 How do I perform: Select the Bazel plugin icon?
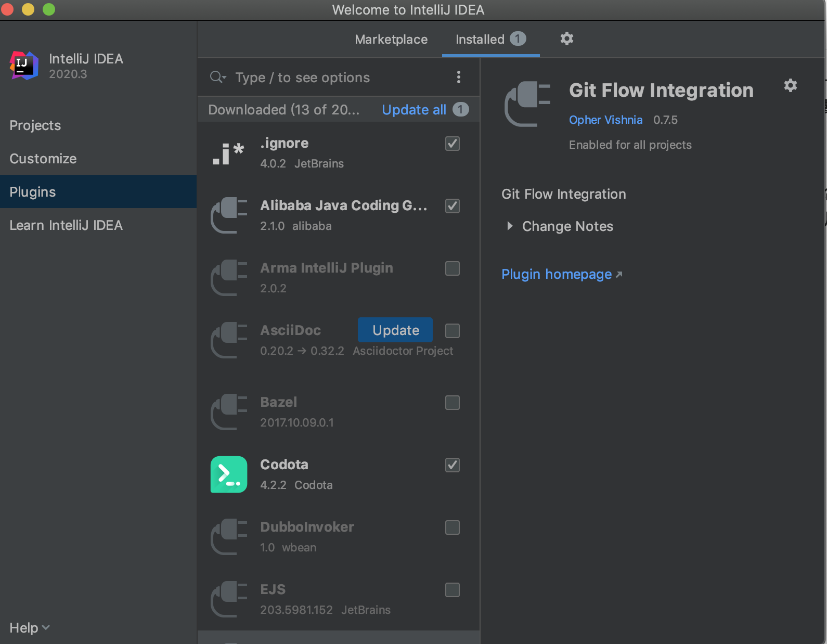(x=229, y=412)
